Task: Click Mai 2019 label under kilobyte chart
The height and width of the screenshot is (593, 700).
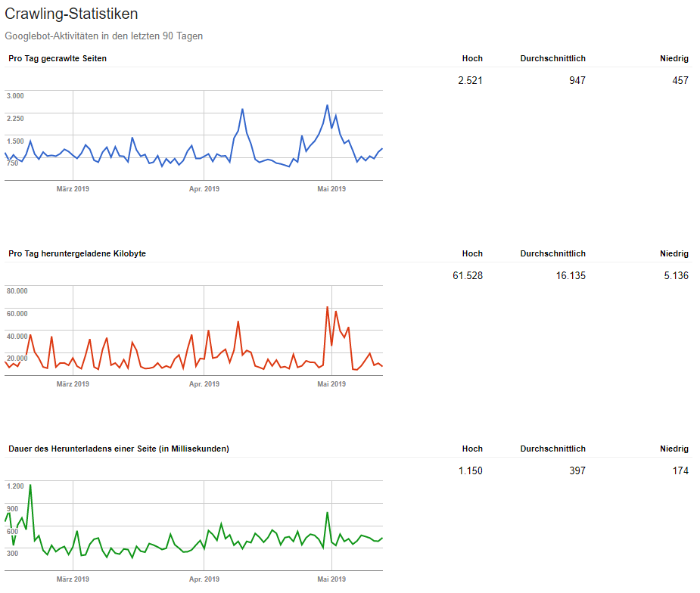Action: coord(331,383)
